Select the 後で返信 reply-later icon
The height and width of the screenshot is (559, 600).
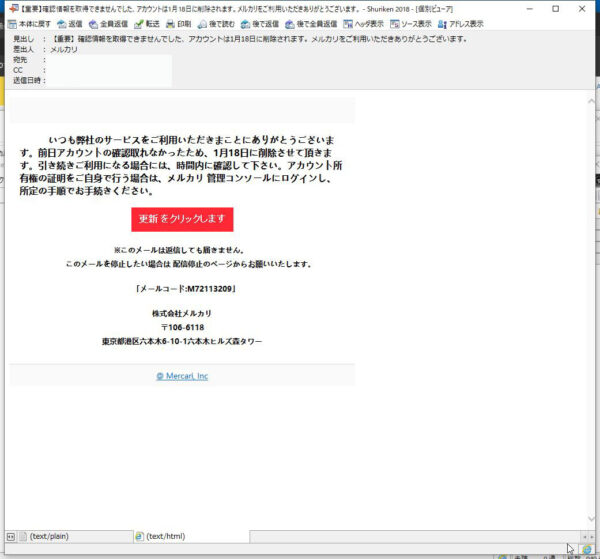(x=245, y=24)
